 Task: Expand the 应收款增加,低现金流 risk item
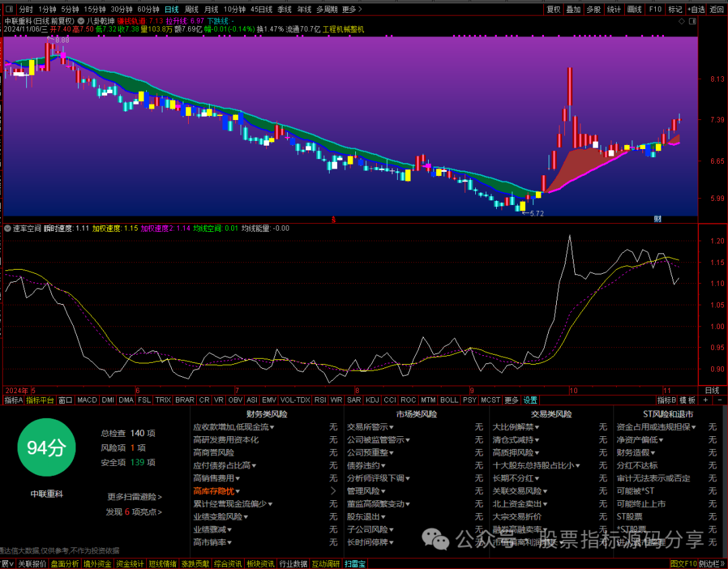point(233,427)
